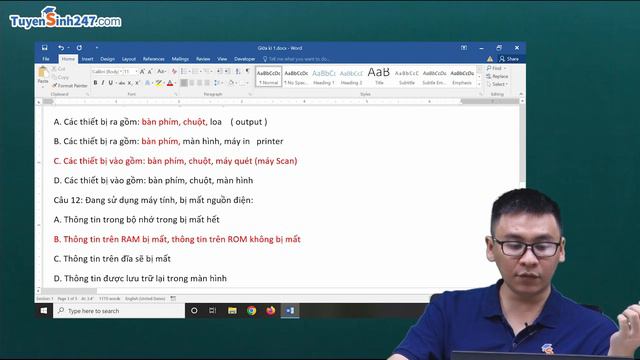The height and width of the screenshot is (360, 640).
Task: Open the Font name combo box
Action: pyautogui.click(x=107, y=71)
